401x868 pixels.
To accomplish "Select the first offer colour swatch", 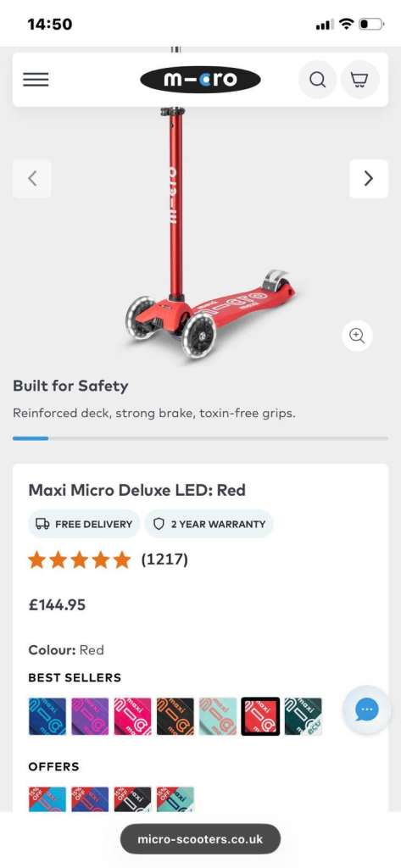I will [x=47, y=799].
